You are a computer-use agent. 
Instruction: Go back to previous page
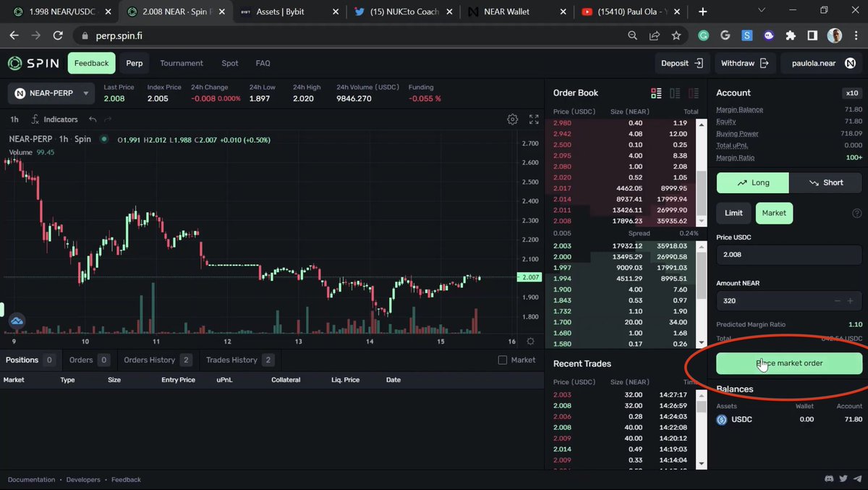14,35
